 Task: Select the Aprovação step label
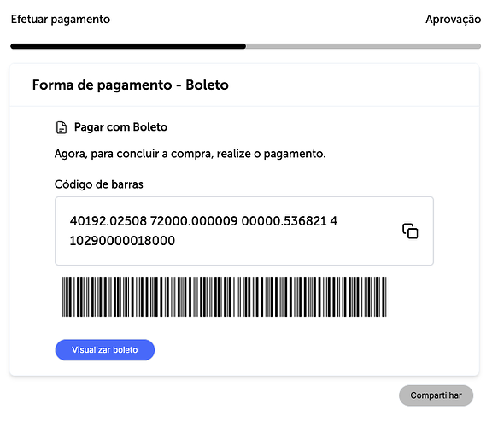(454, 20)
